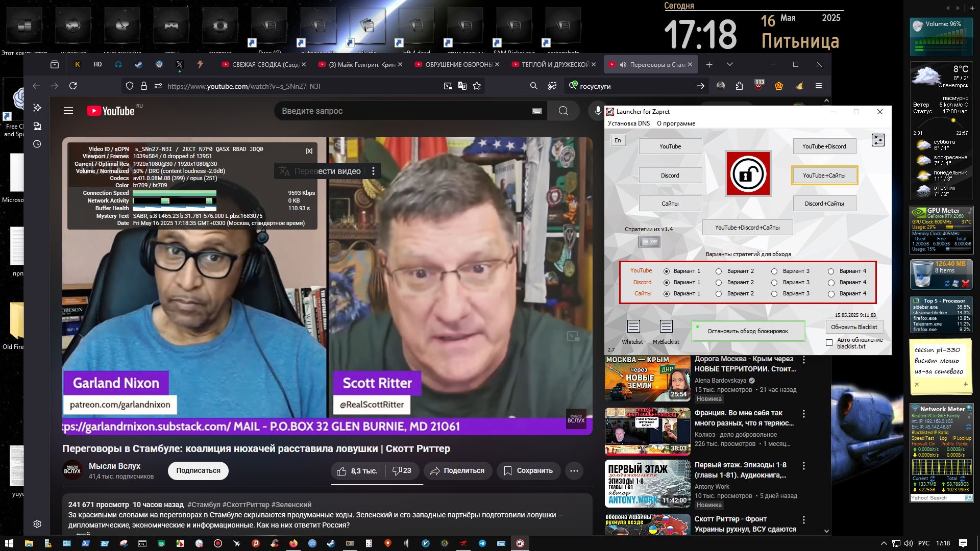Subscribe to channel with 'Подписаться' button
980x551 pixels.
tap(198, 470)
